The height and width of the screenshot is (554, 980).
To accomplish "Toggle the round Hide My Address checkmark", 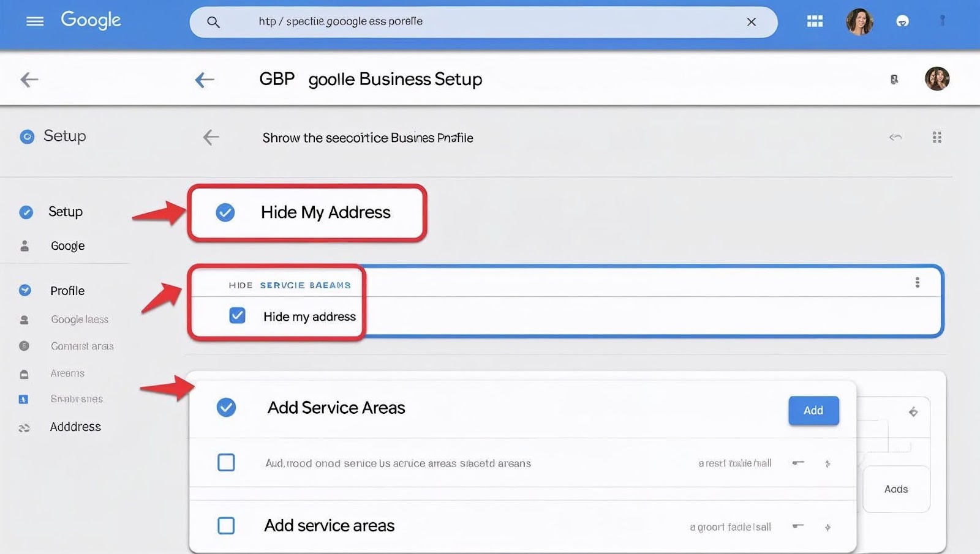I will point(225,212).
